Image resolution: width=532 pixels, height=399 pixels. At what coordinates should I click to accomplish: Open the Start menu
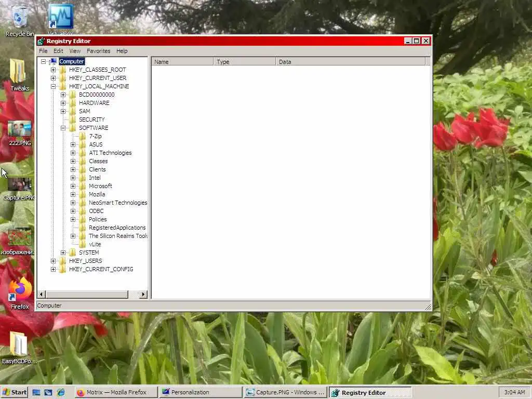coord(14,392)
